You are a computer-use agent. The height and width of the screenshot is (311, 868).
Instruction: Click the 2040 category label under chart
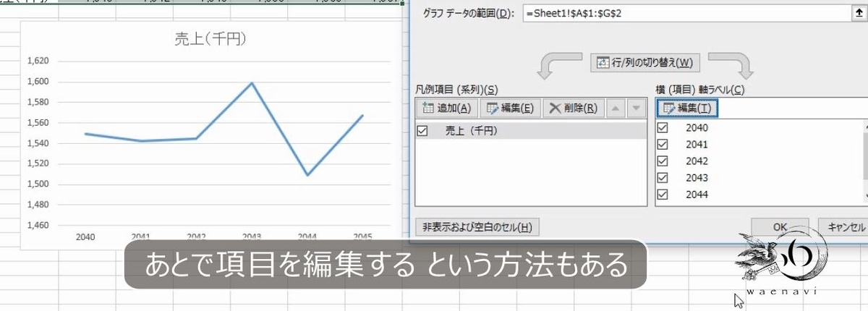tap(85, 236)
